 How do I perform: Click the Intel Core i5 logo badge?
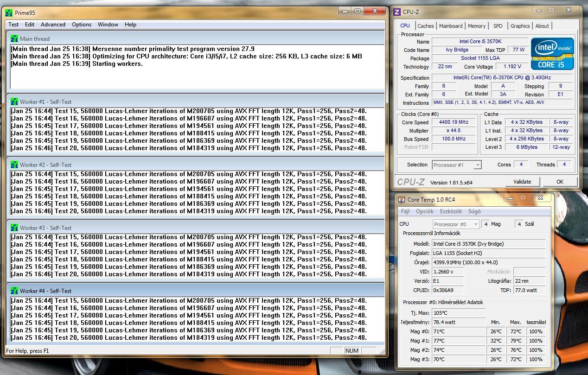(552, 53)
